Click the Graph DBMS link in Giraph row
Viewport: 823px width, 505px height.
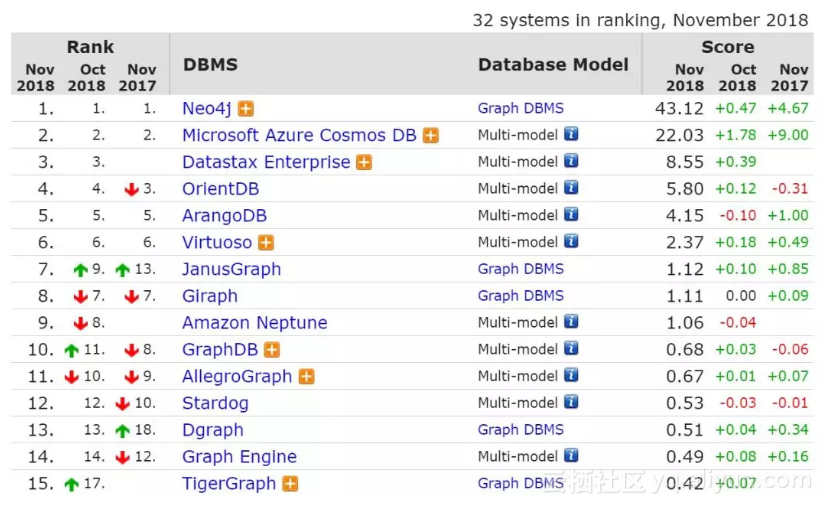pos(521,296)
